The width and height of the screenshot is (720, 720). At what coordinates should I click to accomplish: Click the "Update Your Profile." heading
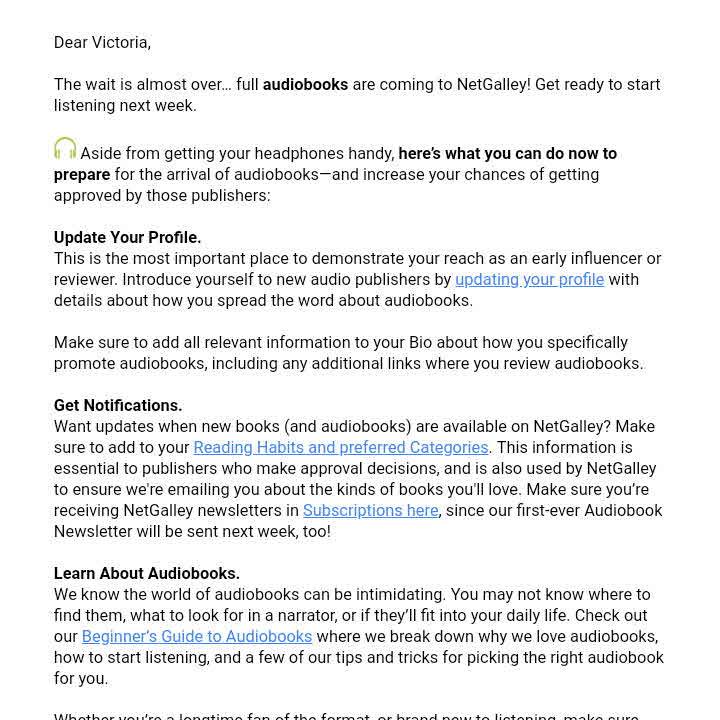[x=127, y=237]
